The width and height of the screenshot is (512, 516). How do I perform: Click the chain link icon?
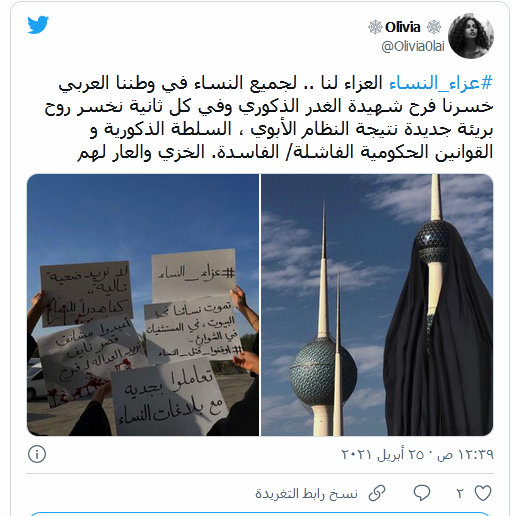(377, 493)
